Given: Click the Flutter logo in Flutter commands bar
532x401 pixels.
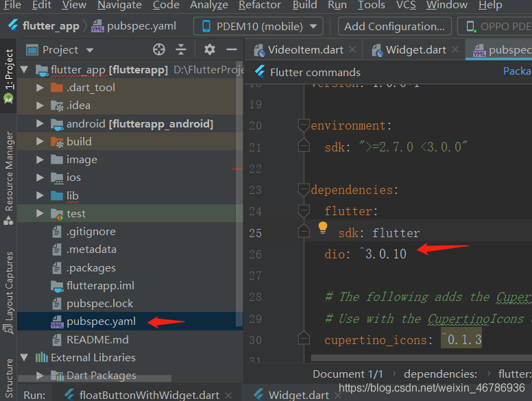Looking at the screenshot, I should (261, 71).
